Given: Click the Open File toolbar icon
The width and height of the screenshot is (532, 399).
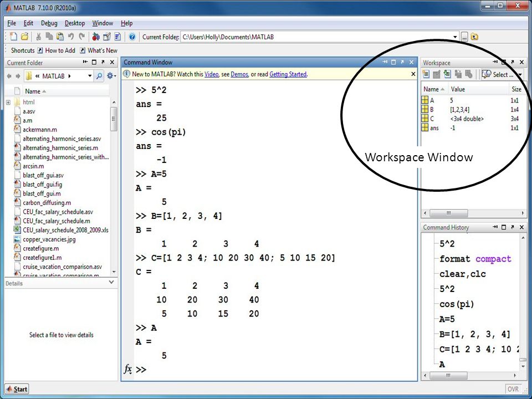Looking at the screenshot, I should pos(24,37).
